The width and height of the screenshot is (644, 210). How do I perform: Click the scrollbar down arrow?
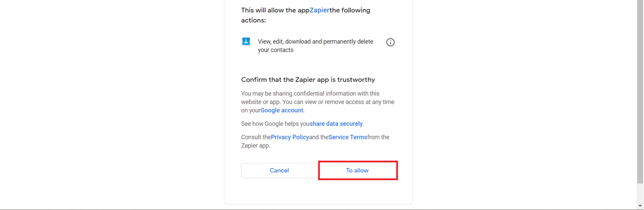click(640, 206)
